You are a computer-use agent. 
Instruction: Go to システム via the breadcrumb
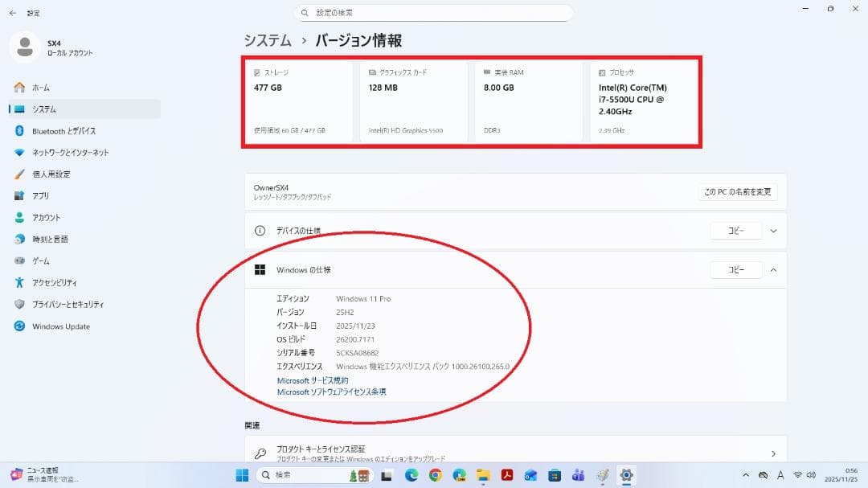(266, 39)
